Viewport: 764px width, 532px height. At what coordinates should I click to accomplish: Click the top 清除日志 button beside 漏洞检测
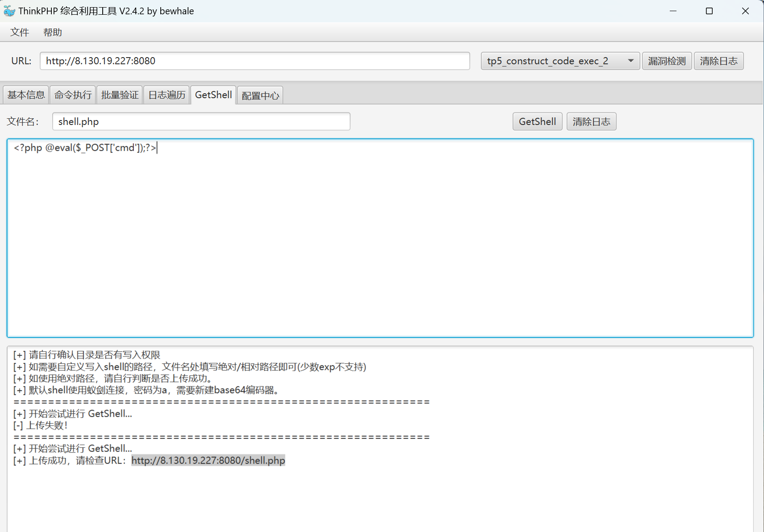click(718, 61)
